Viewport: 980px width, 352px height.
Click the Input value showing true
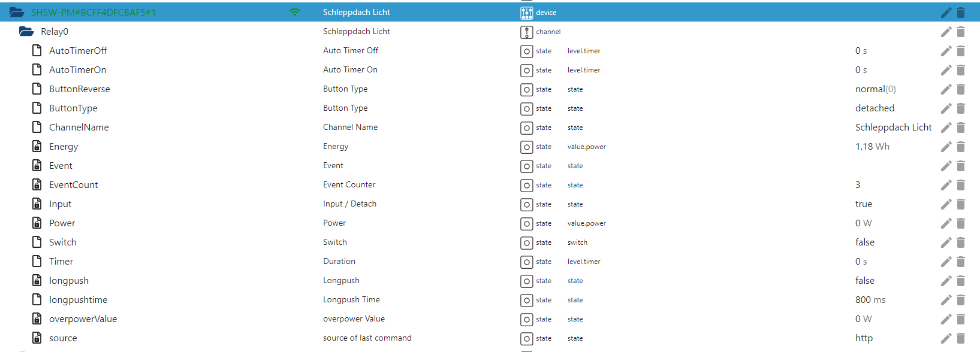(x=863, y=204)
